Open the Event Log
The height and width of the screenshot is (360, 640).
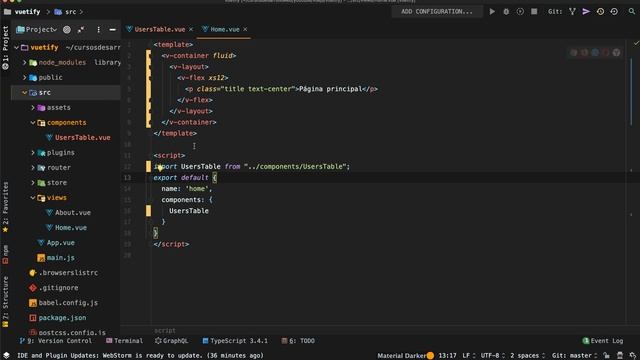[603, 341]
